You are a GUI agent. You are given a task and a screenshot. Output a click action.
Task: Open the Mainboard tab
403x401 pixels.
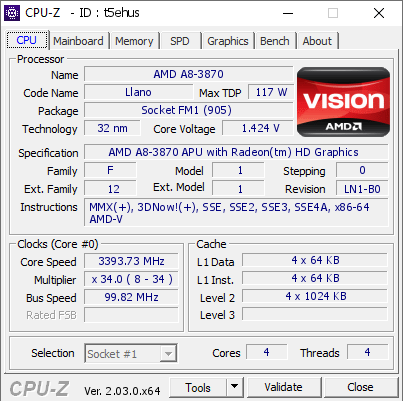[79, 41]
